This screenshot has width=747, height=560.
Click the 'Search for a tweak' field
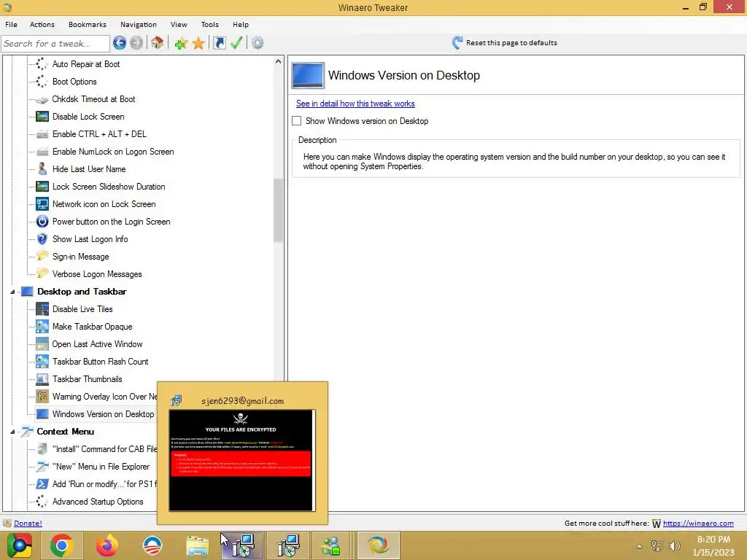(55, 43)
